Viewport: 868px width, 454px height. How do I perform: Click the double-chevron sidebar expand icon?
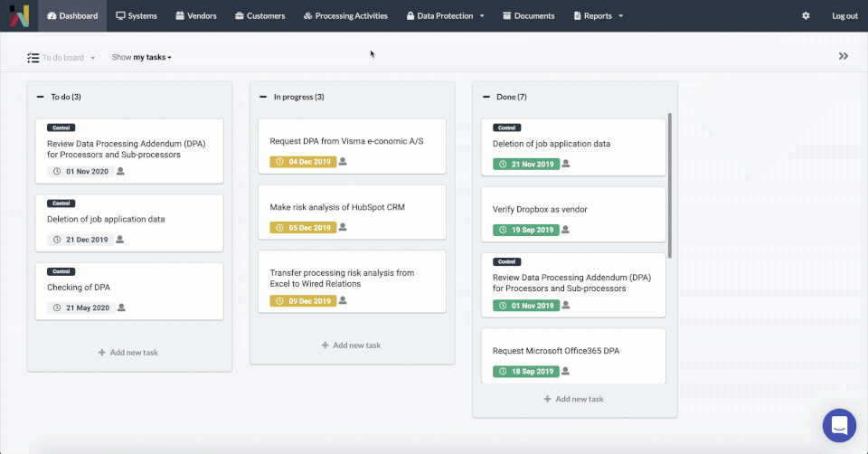coord(844,56)
